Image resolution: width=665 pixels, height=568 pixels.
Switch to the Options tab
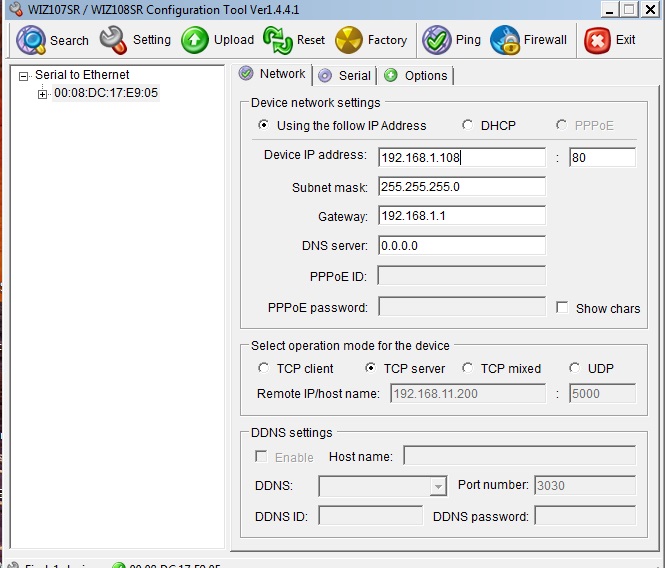tap(416, 76)
